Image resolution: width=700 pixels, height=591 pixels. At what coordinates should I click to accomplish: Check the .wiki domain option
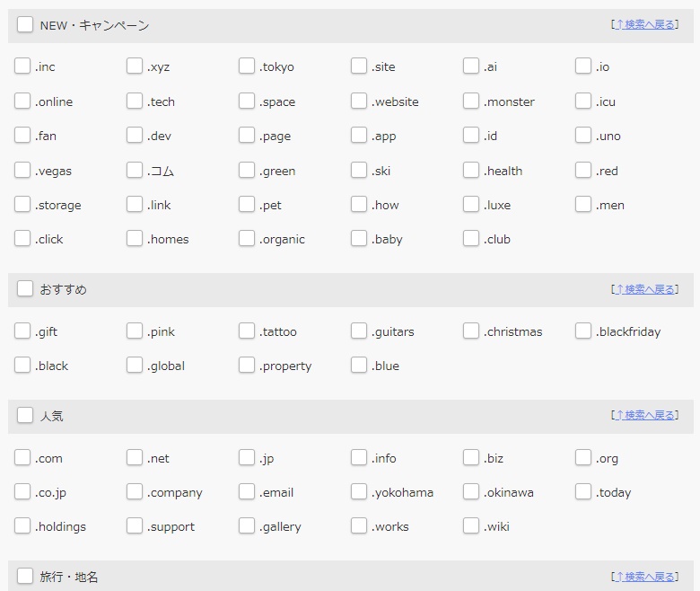pyautogui.click(x=471, y=525)
